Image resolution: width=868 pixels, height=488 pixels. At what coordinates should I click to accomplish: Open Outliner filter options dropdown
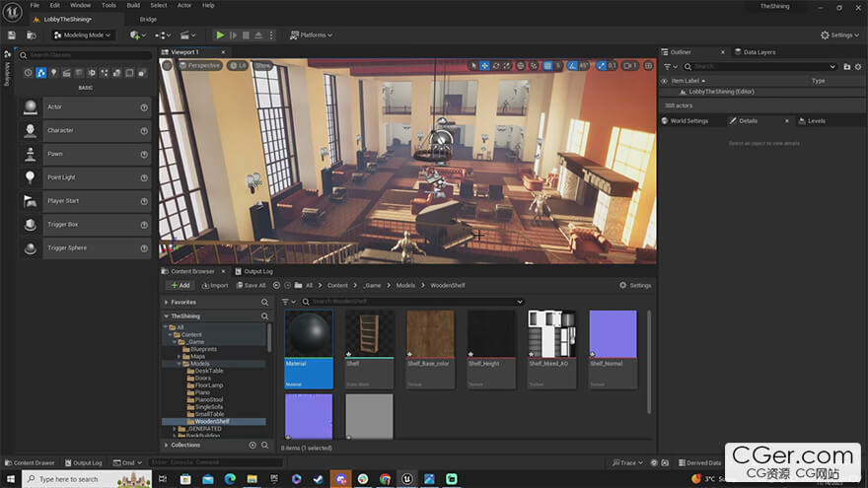click(x=671, y=66)
